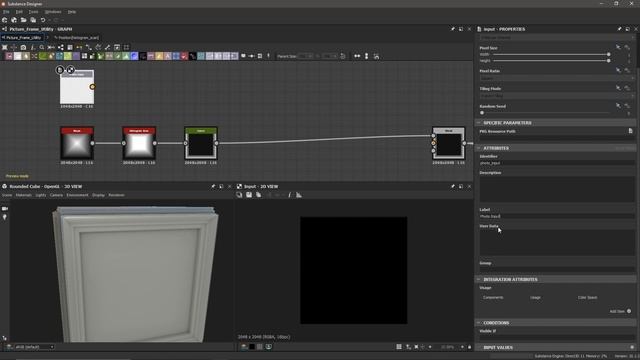Viewport: 640px width, 360px height.
Task: Float the 2D View panel window
Action: click(x=461, y=186)
